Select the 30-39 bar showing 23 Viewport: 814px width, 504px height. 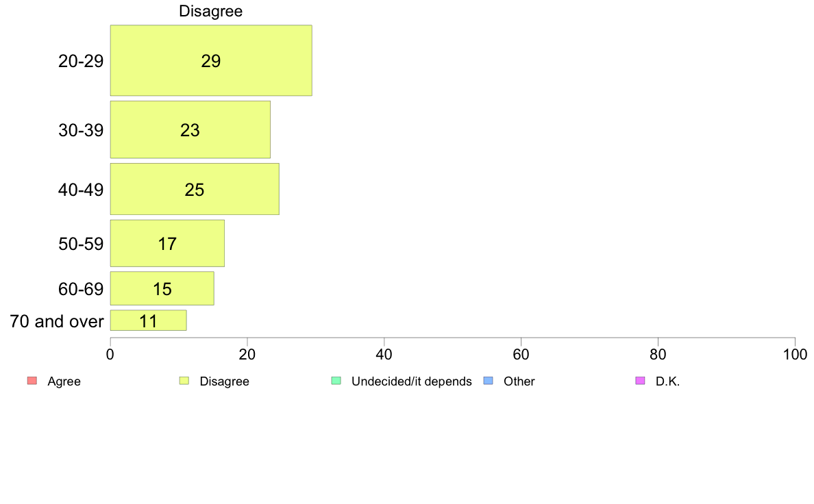pyautogui.click(x=190, y=129)
